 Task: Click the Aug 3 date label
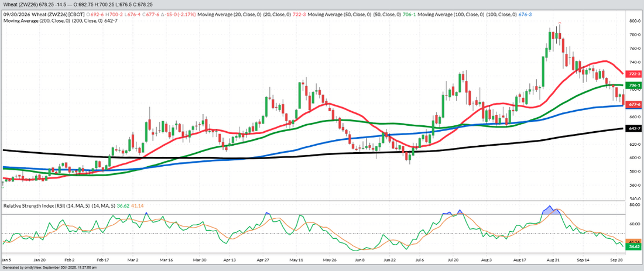(x=486, y=260)
